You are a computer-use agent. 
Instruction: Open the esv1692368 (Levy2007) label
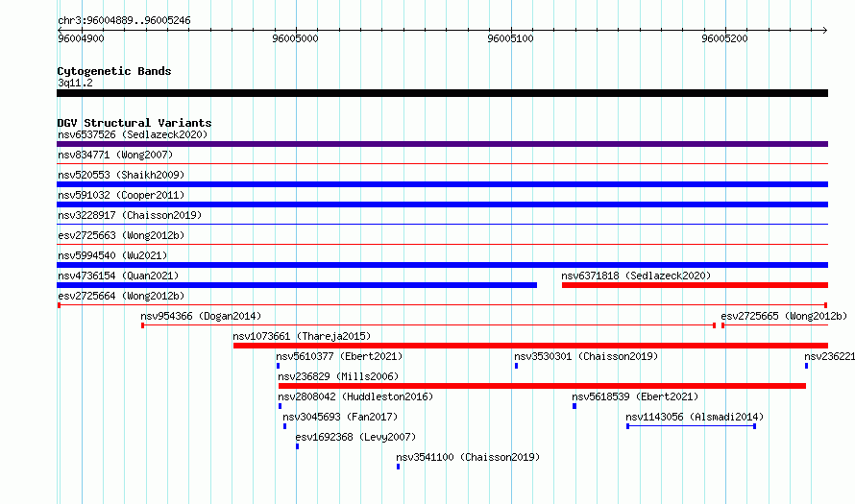(x=355, y=437)
